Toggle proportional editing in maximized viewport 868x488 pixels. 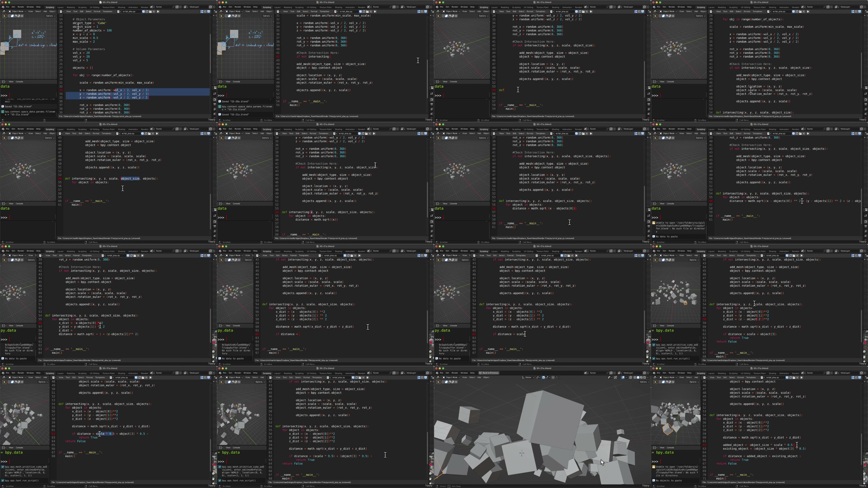point(553,378)
